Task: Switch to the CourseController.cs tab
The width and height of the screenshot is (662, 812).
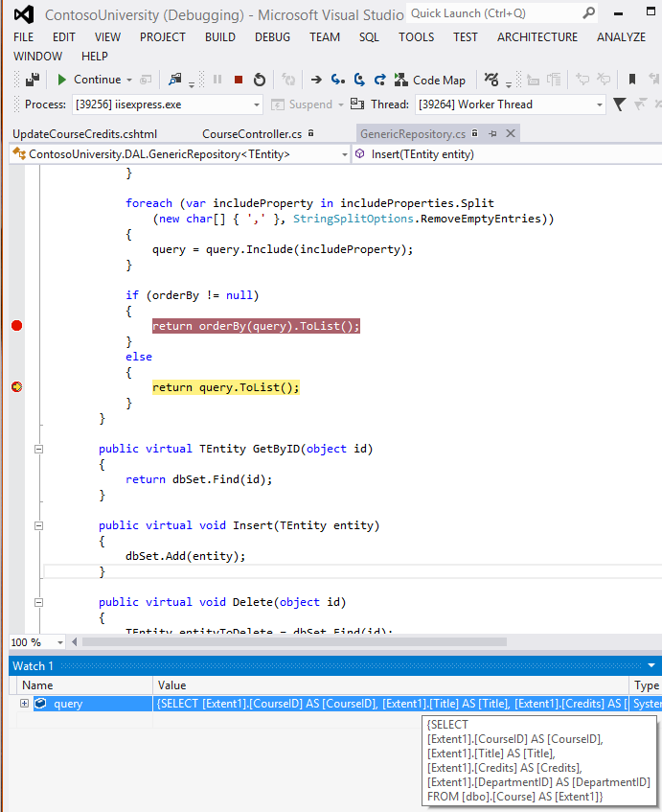Action: tap(252, 134)
